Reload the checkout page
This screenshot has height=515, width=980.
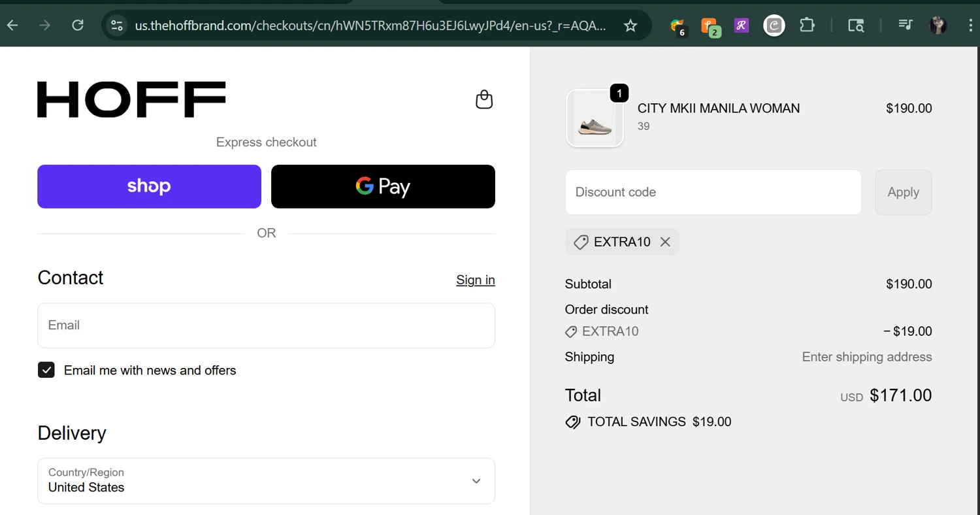(x=78, y=25)
